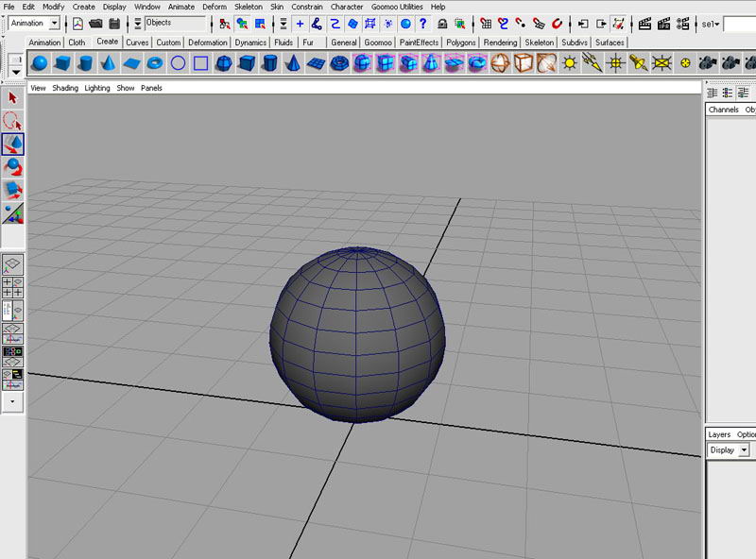The image size is (756, 559).
Task: Create a NURBS cone from the shelf
Action: tap(109, 63)
